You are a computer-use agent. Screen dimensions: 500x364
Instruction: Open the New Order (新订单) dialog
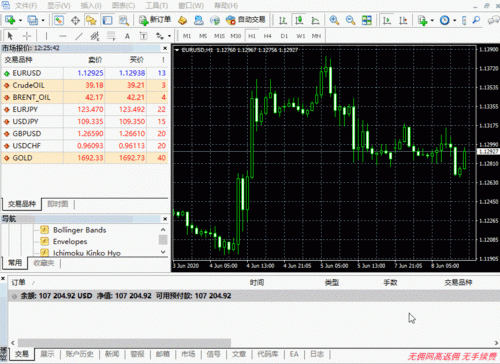click(155, 20)
